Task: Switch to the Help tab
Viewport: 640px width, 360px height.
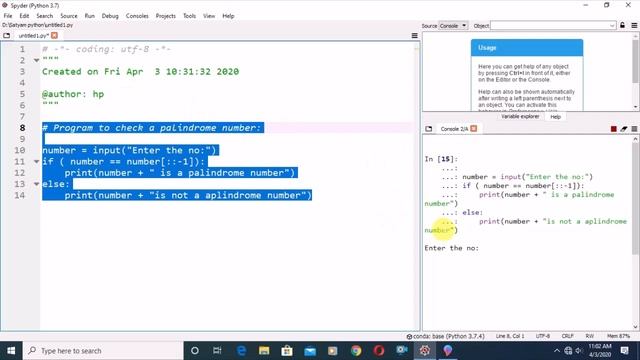Action: pos(555,117)
